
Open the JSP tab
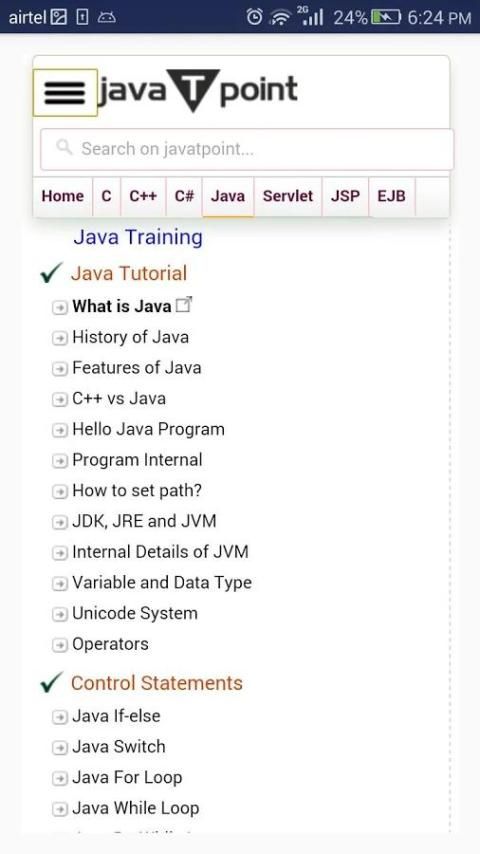(345, 197)
